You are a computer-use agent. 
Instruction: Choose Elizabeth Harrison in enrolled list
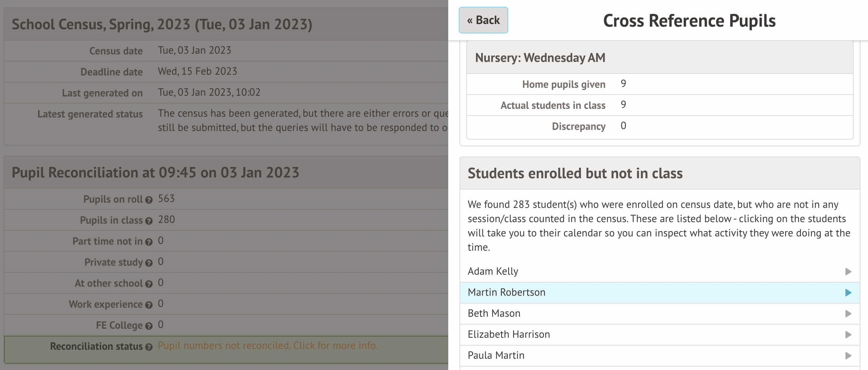[509, 334]
